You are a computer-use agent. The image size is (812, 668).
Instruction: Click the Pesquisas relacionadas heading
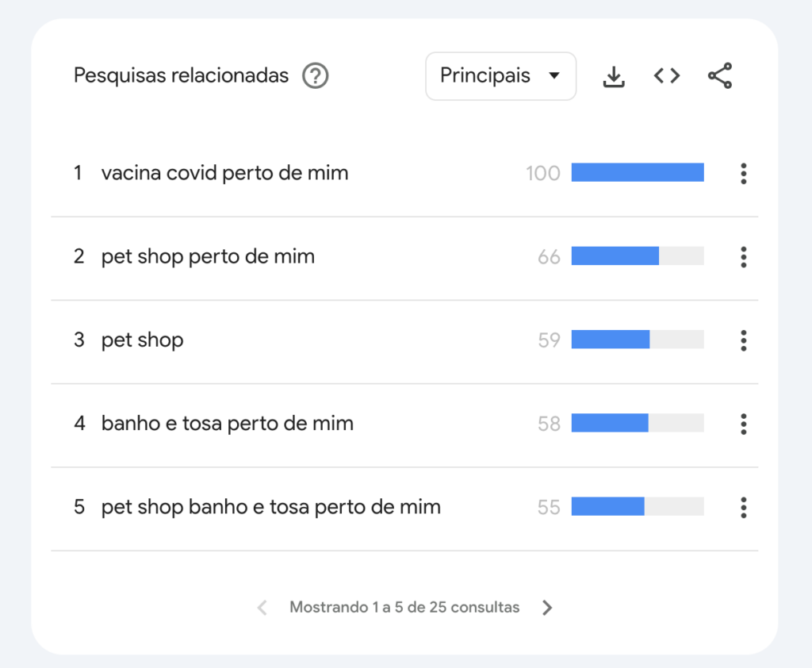pos(182,75)
